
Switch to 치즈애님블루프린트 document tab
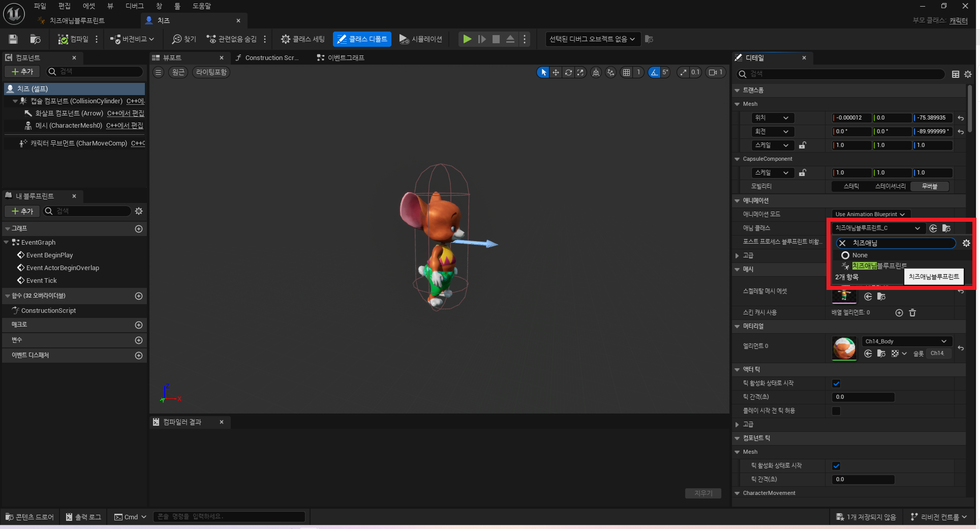pyautogui.click(x=76, y=21)
